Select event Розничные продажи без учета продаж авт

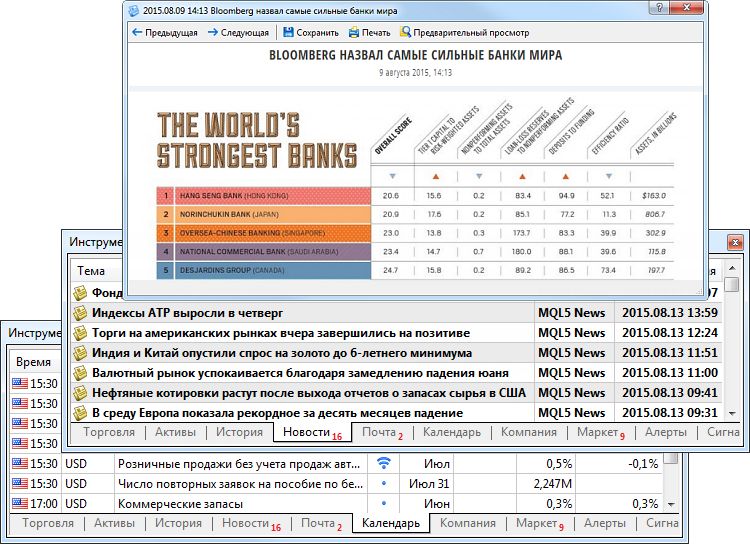coord(239,464)
